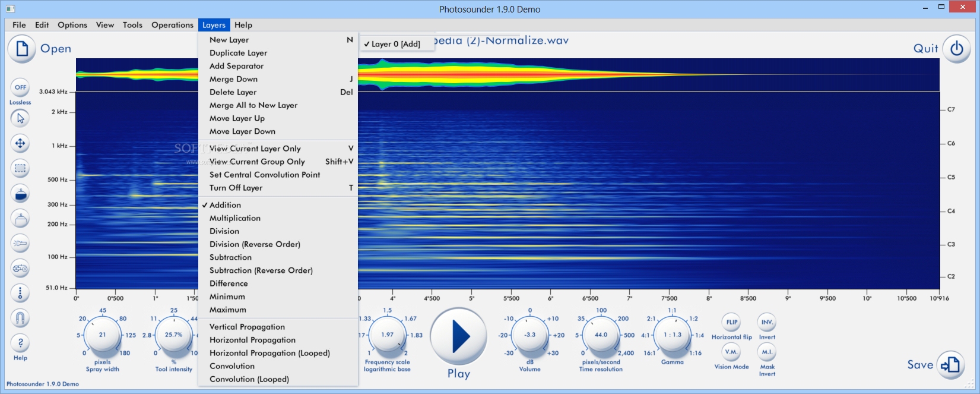Choose Division blend mode

[278, 231]
